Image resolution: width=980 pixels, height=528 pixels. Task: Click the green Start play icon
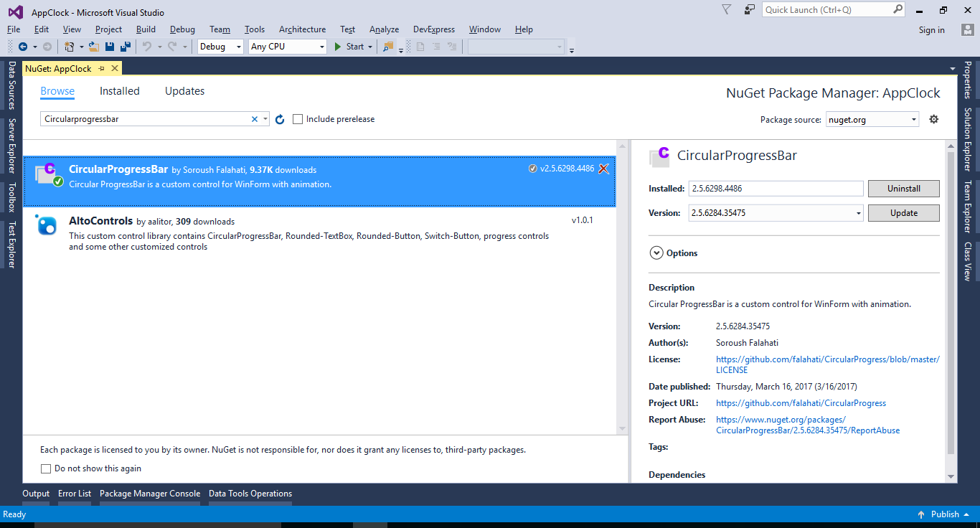click(x=338, y=47)
